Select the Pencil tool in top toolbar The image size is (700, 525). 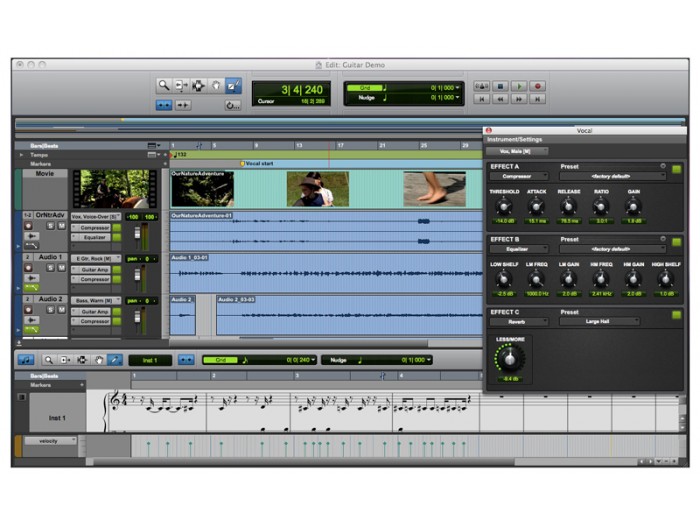pos(233,85)
